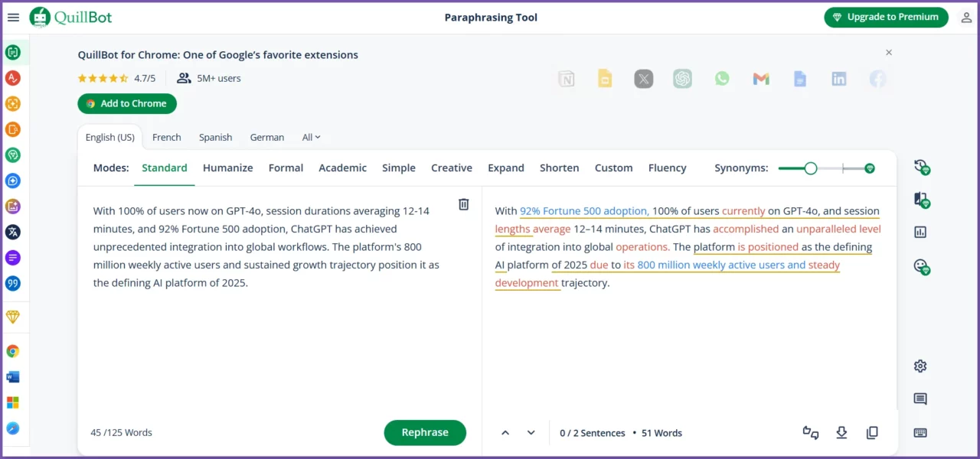
Task: Delete the input text with trash icon
Action: (463, 204)
